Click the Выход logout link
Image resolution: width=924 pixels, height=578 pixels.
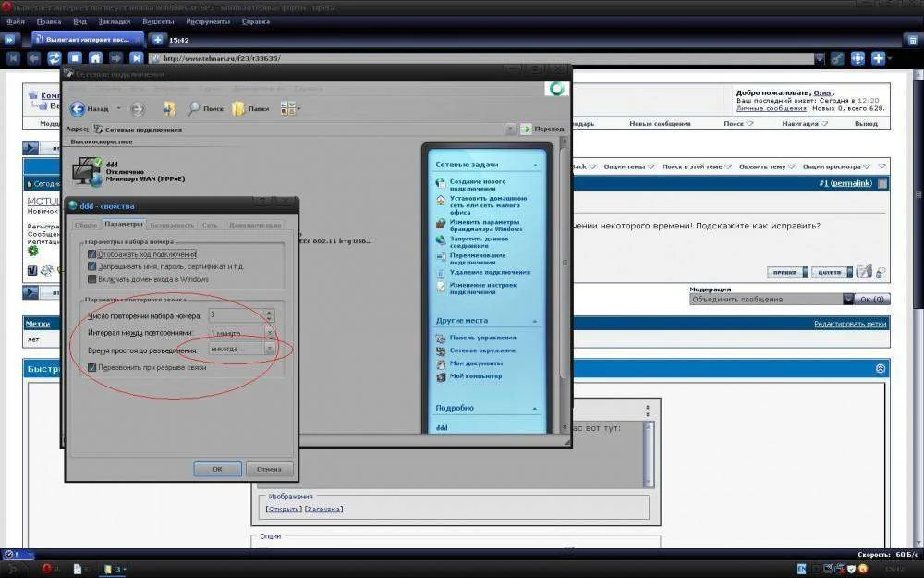point(866,124)
